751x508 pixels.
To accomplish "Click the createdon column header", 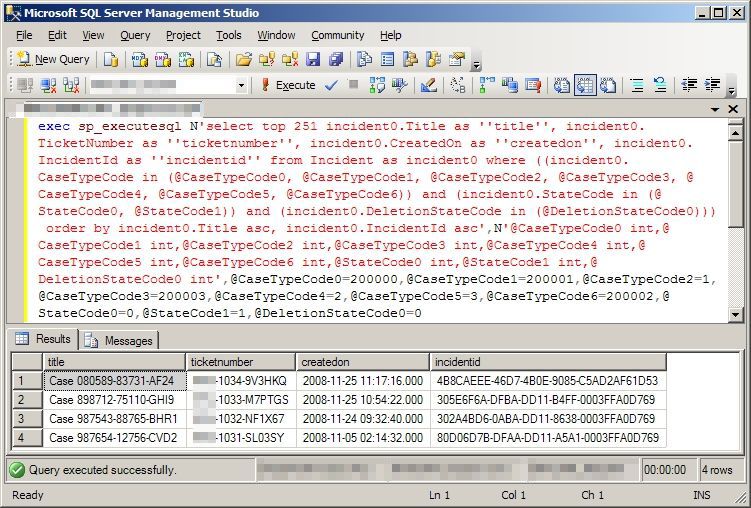I will [363, 362].
